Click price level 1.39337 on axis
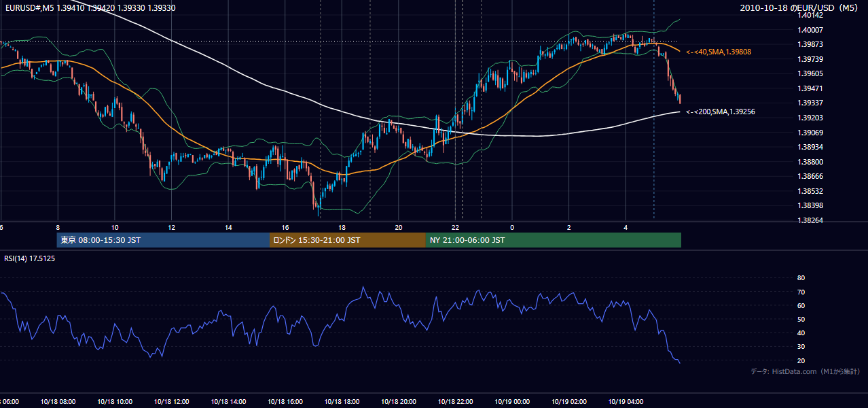The image size is (868, 408). (x=811, y=103)
